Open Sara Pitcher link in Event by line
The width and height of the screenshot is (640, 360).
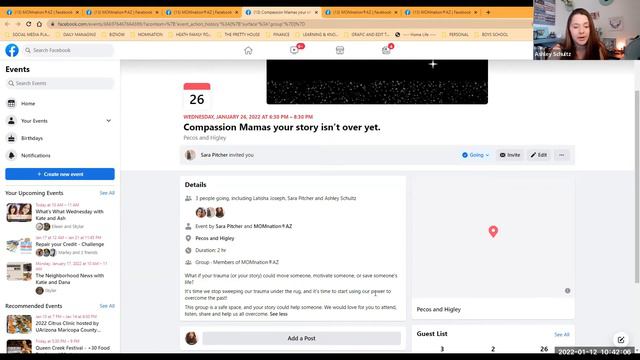(x=229, y=226)
